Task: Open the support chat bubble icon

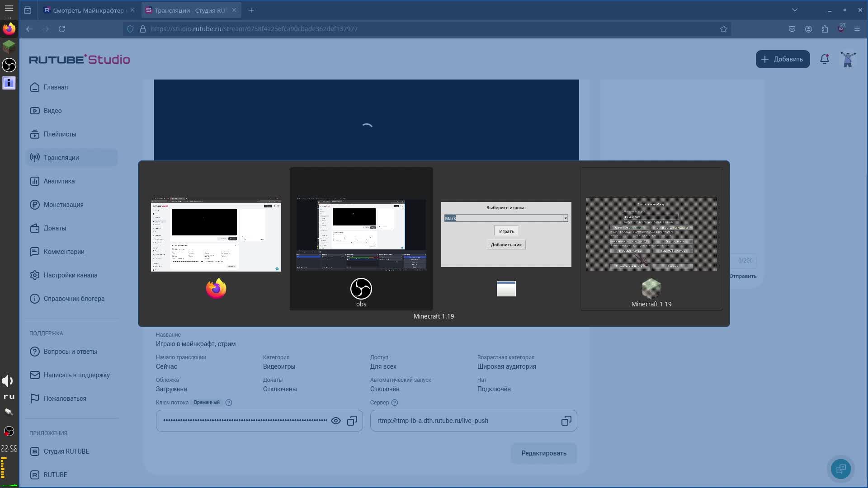Action: 840,469
